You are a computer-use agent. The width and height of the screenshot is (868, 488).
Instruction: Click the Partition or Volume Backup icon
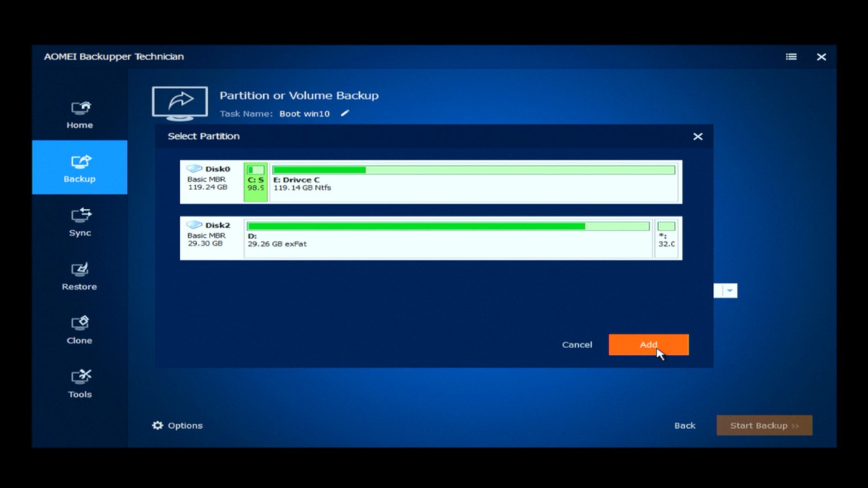click(180, 103)
